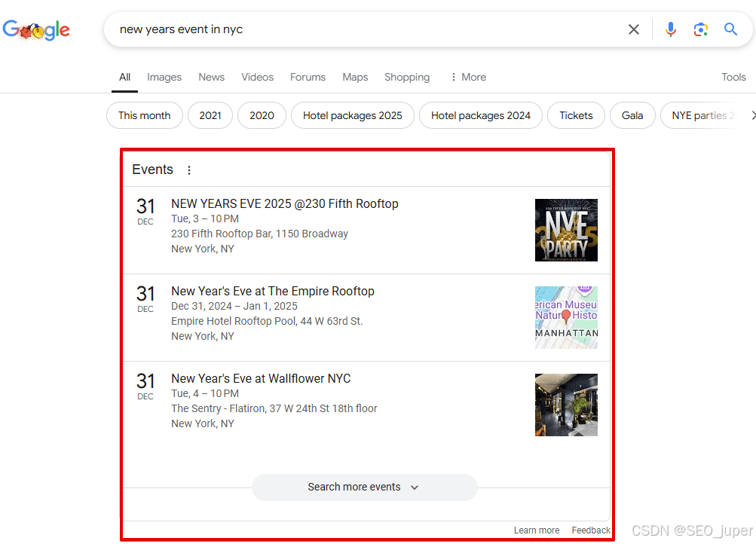Click 'Tue, 4 – 10 PM' event time
Screen dimensions: 756x544
[x=205, y=393]
